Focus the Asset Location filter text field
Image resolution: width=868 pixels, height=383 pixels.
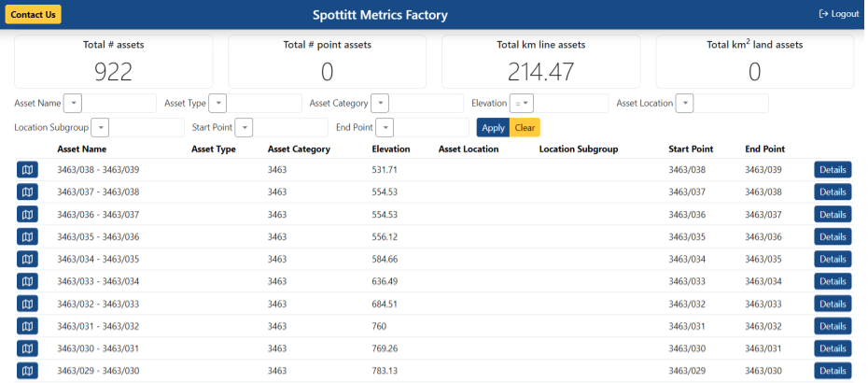[x=731, y=104]
